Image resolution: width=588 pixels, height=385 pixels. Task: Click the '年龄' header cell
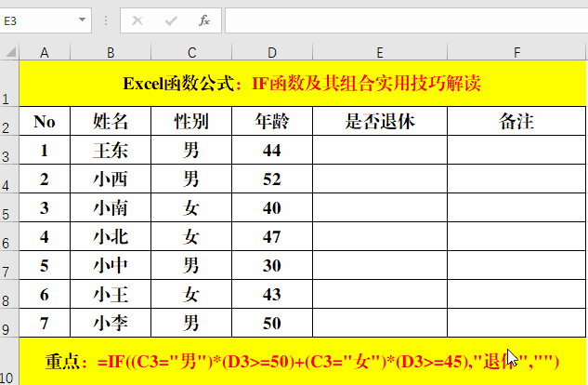click(272, 121)
